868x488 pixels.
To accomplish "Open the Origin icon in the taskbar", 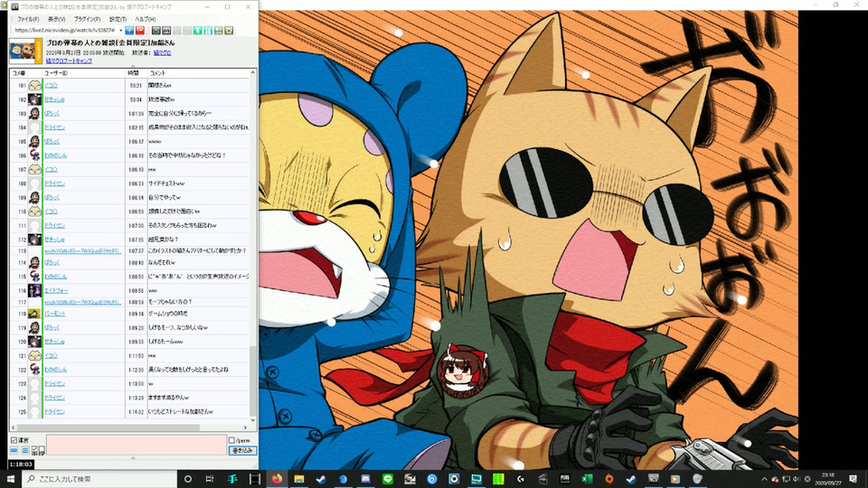I will [609, 479].
